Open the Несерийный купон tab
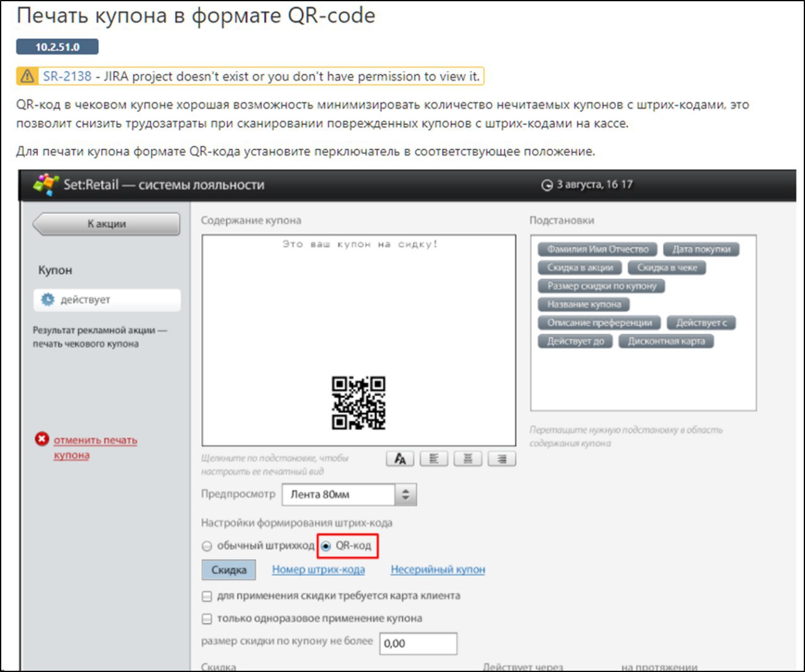 438,570
